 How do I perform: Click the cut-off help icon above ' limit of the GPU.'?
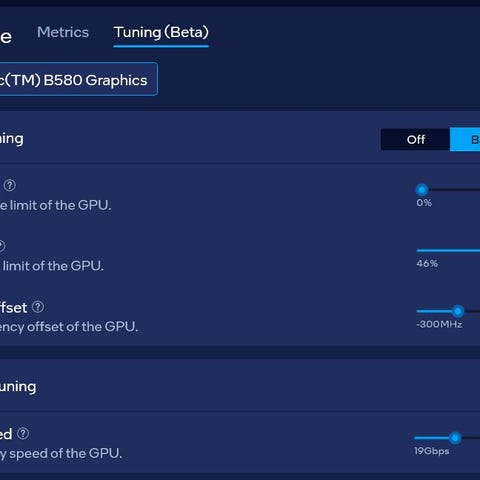coord(2,246)
